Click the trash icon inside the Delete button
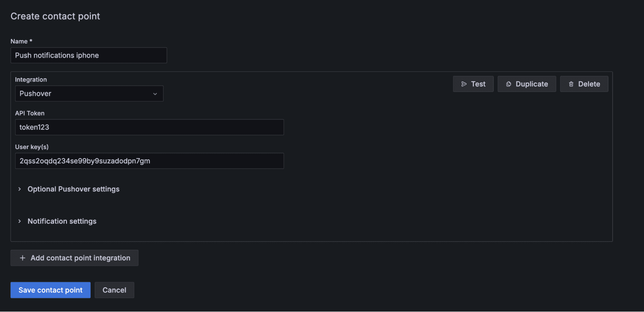The image size is (644, 312). pyautogui.click(x=571, y=84)
